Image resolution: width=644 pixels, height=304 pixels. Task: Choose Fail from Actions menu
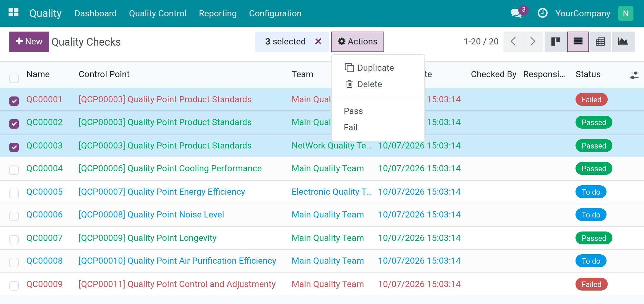point(378,127)
